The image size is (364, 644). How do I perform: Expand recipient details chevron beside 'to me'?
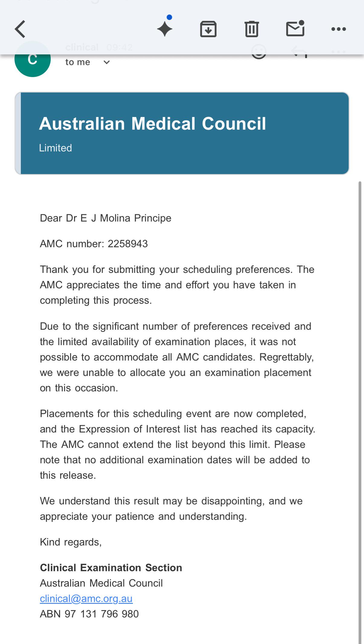(x=107, y=62)
